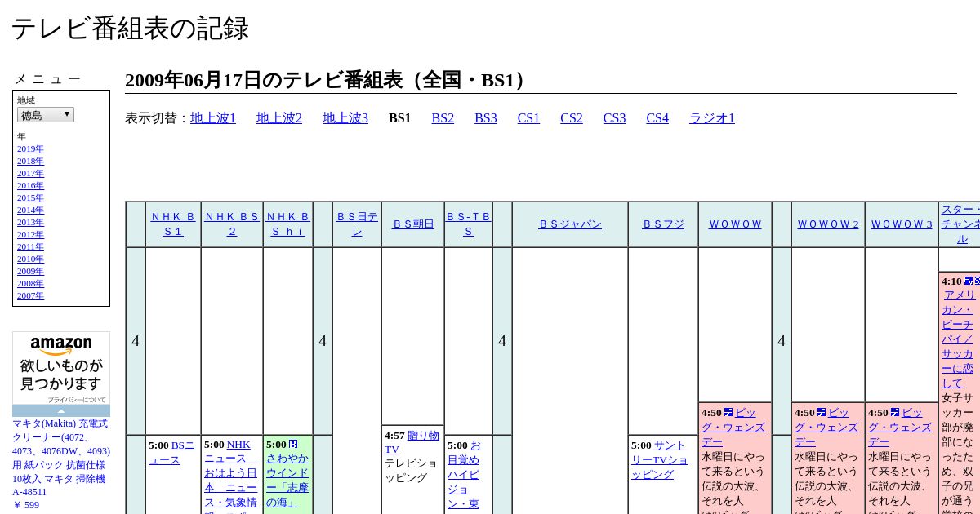The width and height of the screenshot is (980, 514).
Task: Open the 2010年 archive link
Action: 30,259
